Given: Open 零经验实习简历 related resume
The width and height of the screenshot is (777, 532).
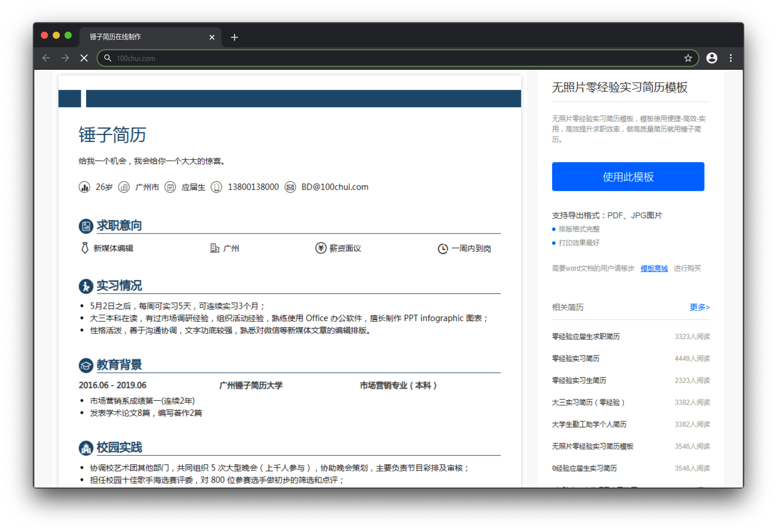Looking at the screenshot, I should point(575,359).
